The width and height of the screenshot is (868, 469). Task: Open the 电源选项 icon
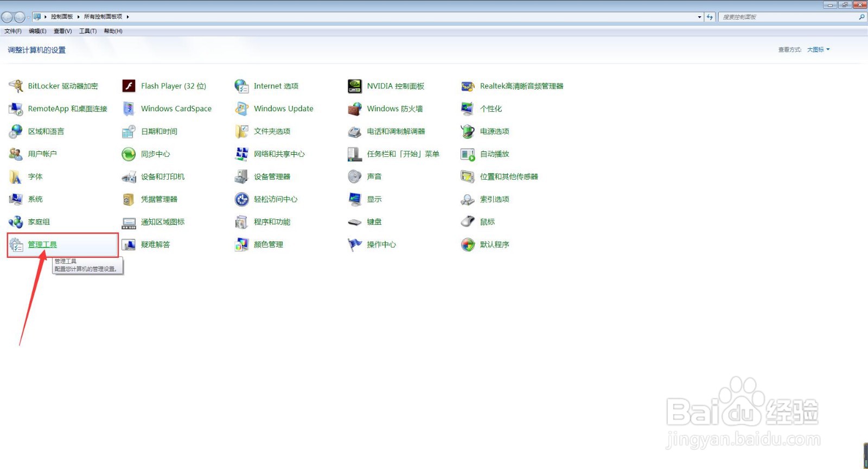tap(468, 131)
